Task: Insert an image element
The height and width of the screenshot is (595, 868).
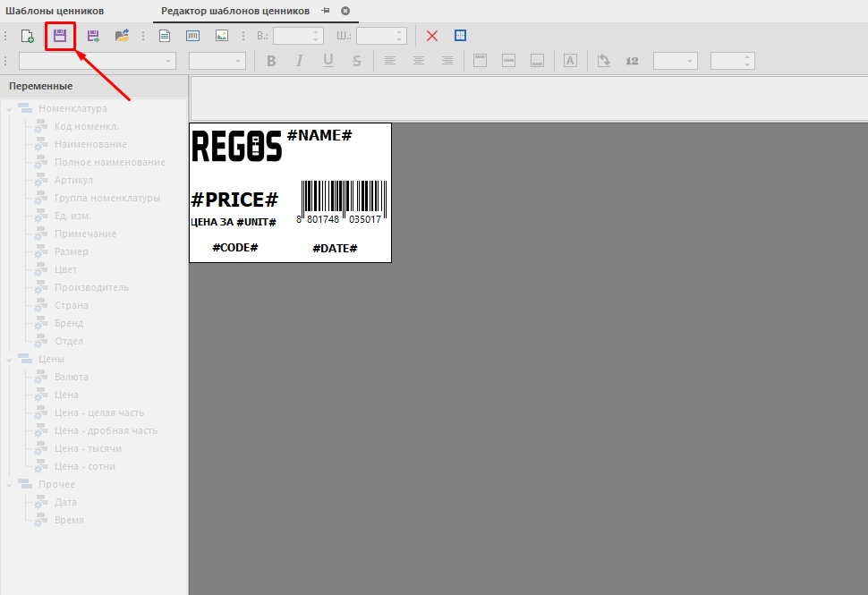Action: coord(221,36)
